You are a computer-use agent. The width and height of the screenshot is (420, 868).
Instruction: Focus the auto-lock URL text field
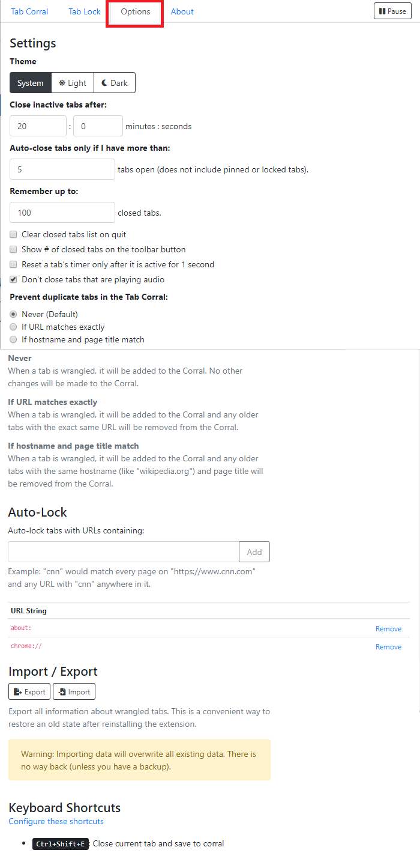(x=124, y=552)
